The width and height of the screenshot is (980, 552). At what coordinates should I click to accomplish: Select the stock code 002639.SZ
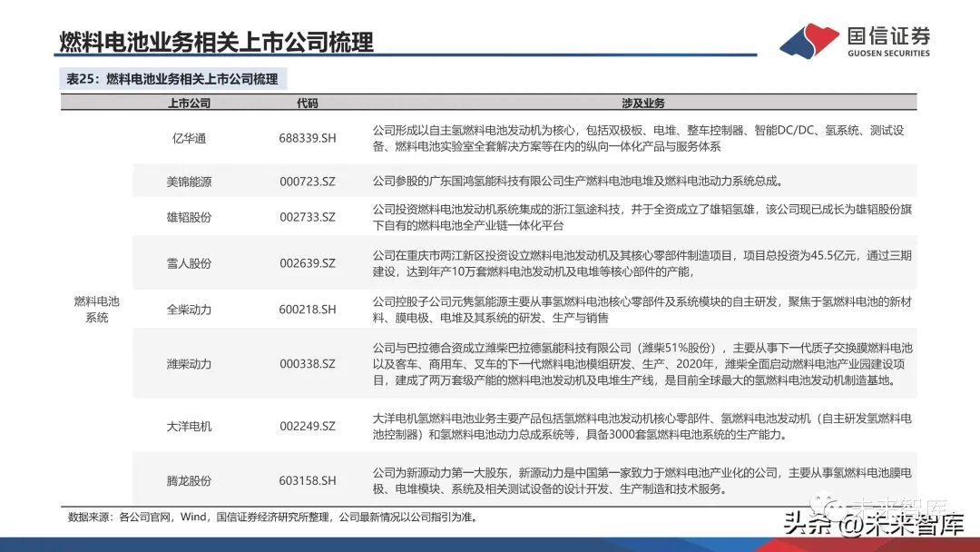click(x=308, y=263)
